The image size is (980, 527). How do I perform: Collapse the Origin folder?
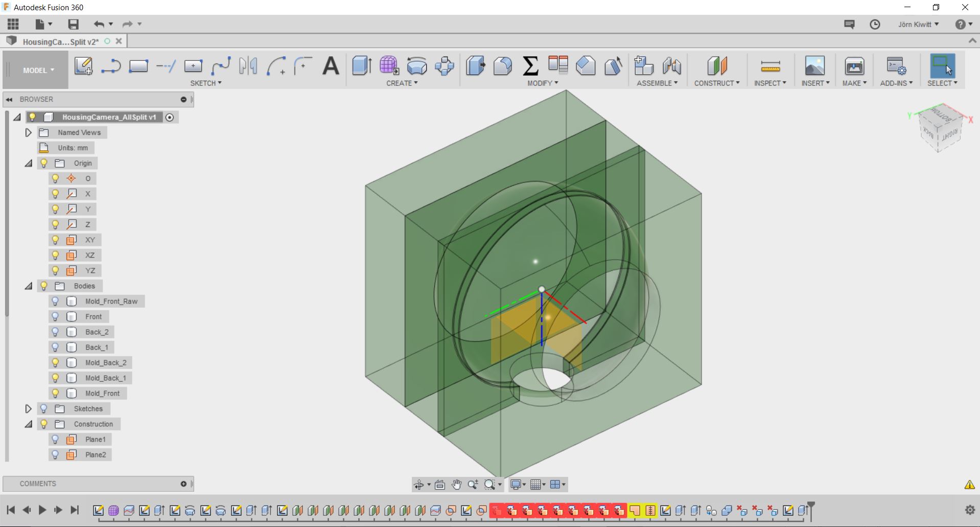(29, 163)
